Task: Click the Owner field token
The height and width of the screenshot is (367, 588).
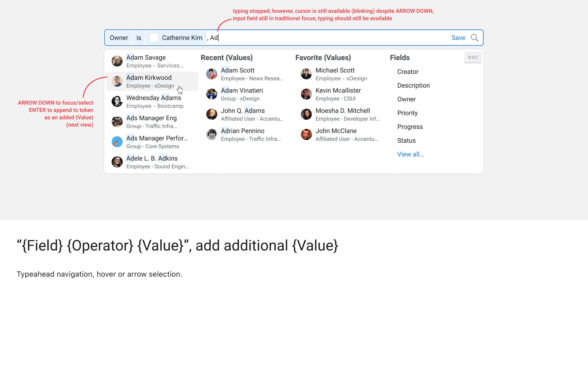Action: [x=119, y=38]
